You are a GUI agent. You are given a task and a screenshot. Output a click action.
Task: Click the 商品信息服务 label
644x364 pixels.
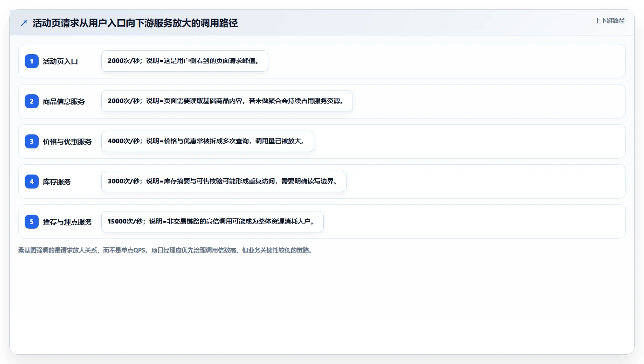(x=64, y=101)
